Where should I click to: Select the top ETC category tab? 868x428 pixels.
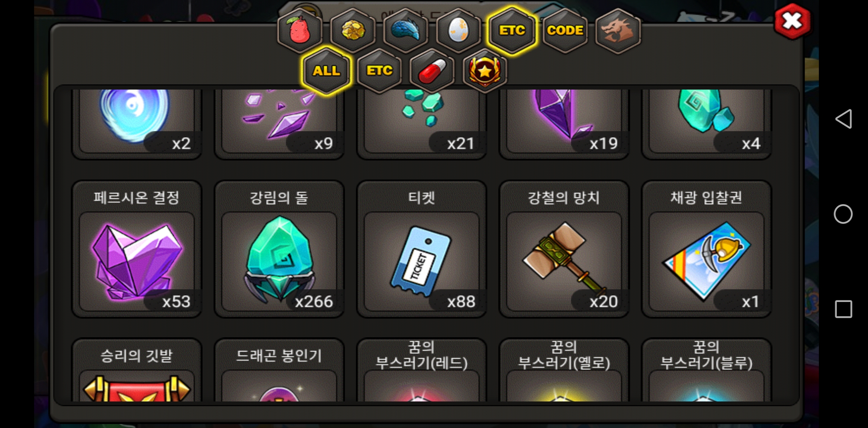tap(512, 30)
